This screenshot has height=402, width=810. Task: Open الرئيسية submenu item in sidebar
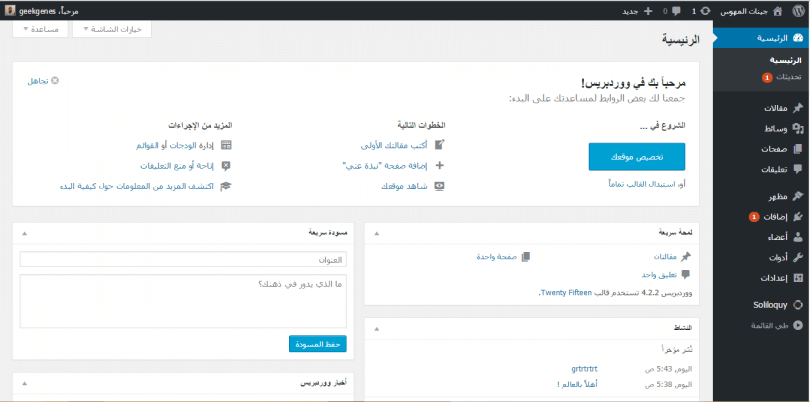(x=786, y=60)
